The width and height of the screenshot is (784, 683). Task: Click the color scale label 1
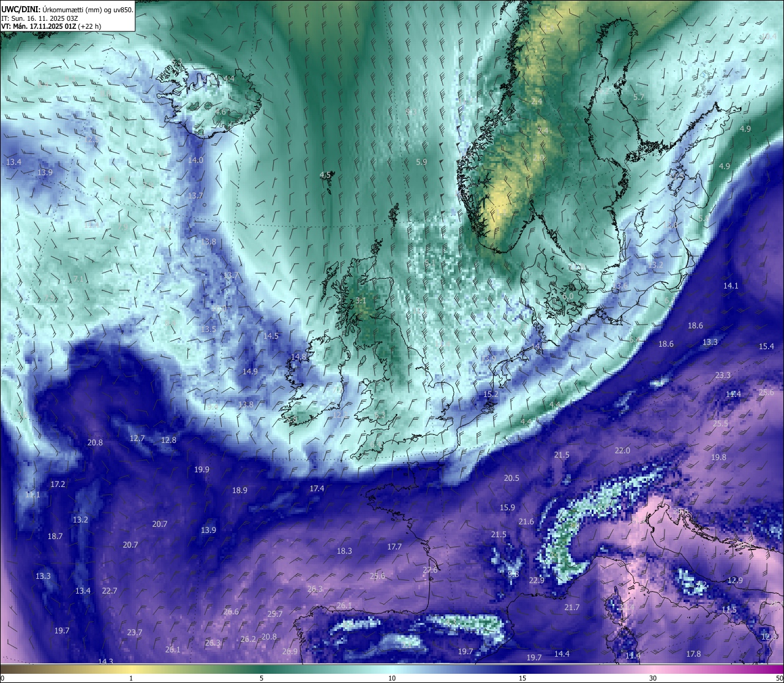tap(130, 678)
